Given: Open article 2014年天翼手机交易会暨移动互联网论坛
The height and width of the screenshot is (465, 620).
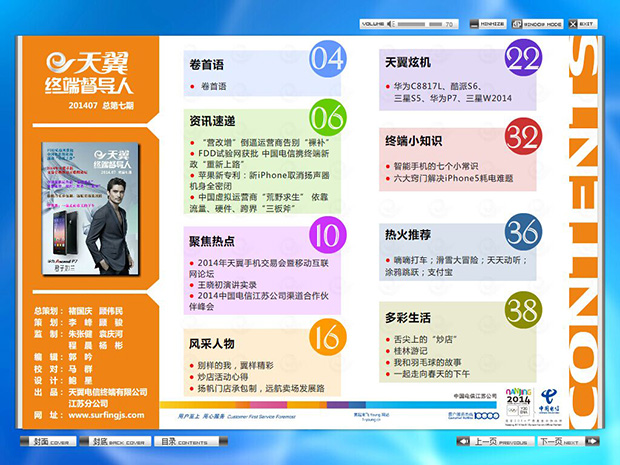Looking at the screenshot, I should pyautogui.click(x=259, y=268).
